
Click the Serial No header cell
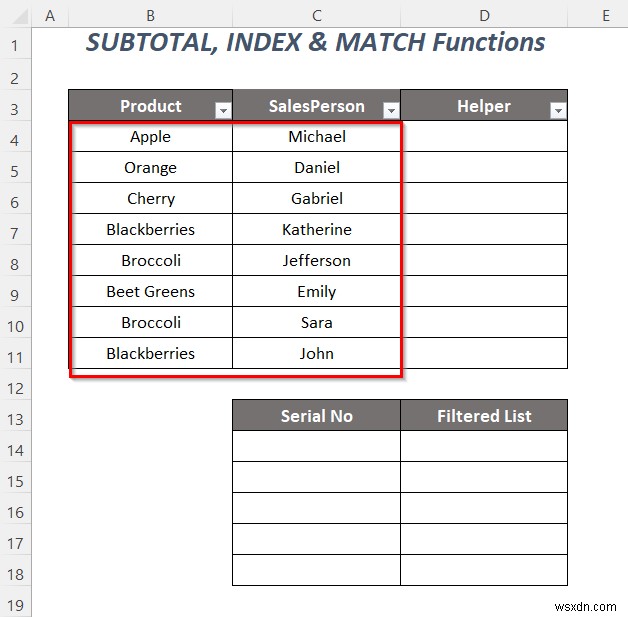[x=316, y=416]
